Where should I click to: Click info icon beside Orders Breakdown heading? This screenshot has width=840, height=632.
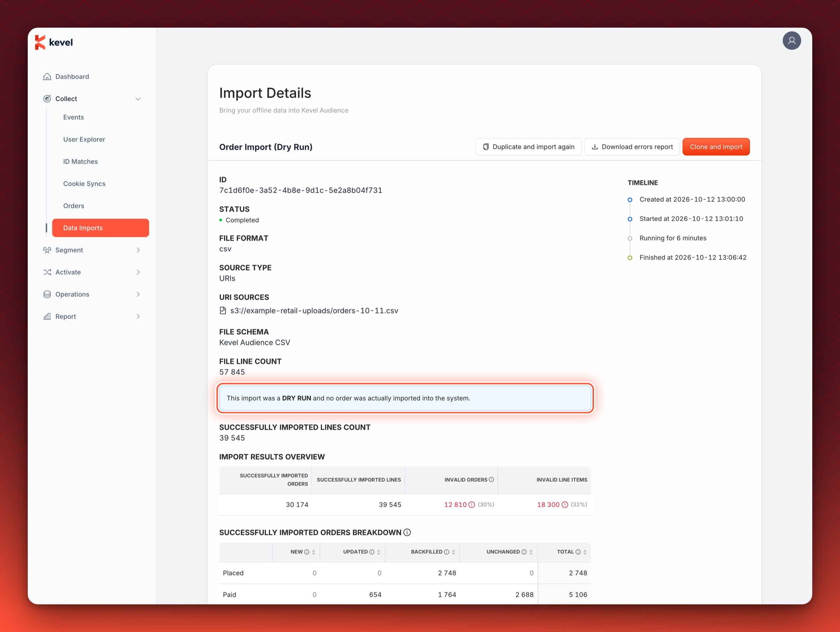click(x=407, y=532)
